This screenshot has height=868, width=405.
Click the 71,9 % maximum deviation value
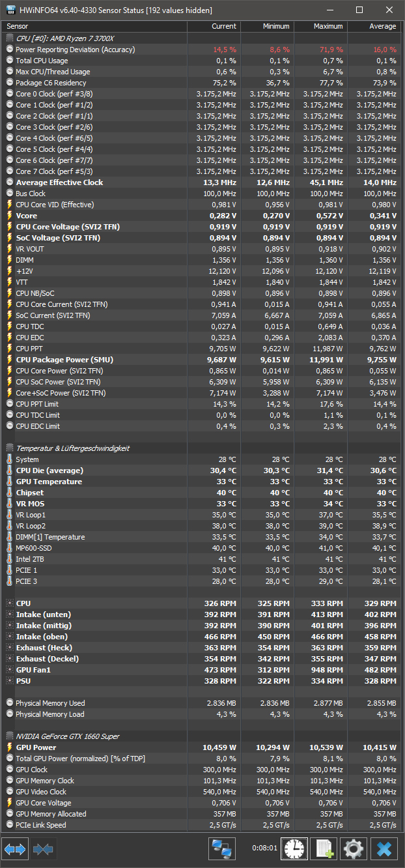(330, 50)
